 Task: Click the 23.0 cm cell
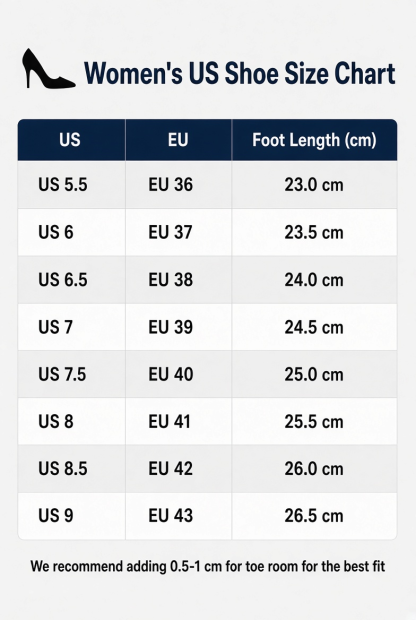coord(314,185)
